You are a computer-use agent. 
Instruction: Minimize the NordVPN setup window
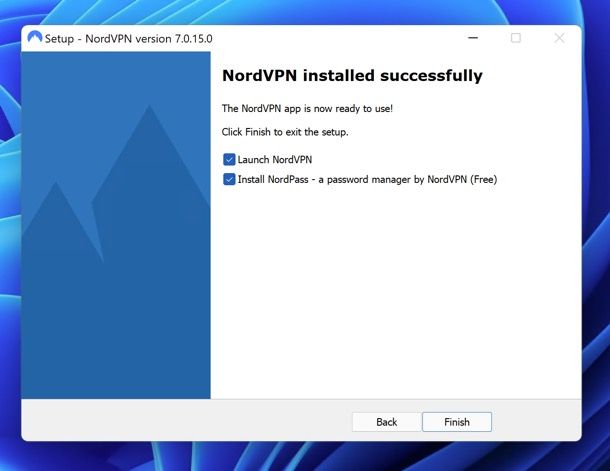pyautogui.click(x=473, y=38)
